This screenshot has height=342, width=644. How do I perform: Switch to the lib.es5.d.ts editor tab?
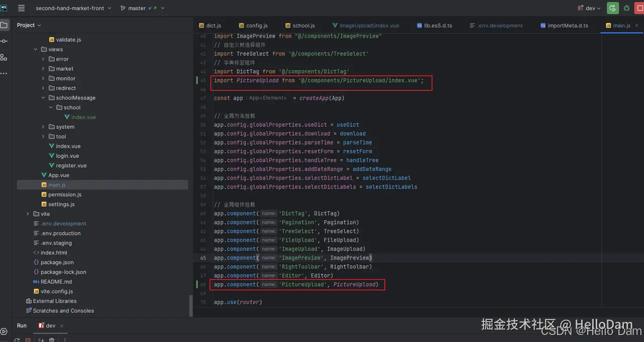(x=433, y=25)
